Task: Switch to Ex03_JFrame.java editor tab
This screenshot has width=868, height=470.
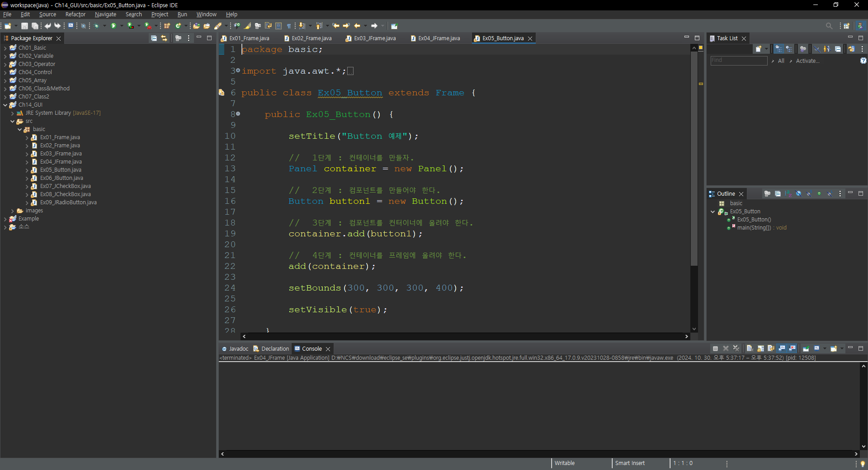Action: point(371,38)
